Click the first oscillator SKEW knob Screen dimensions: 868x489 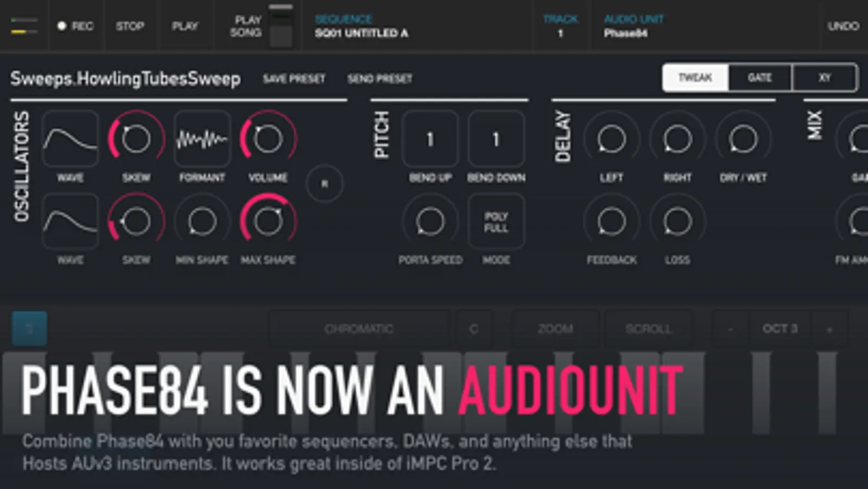point(136,139)
